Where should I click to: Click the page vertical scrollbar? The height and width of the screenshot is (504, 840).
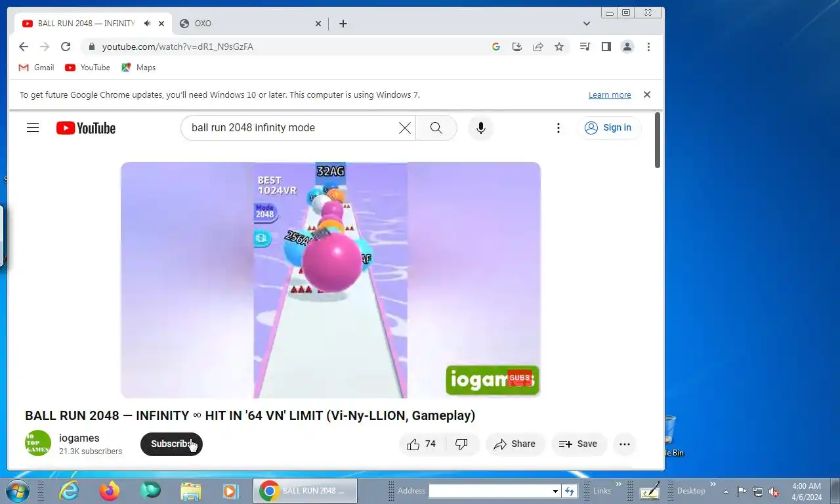tap(658, 140)
